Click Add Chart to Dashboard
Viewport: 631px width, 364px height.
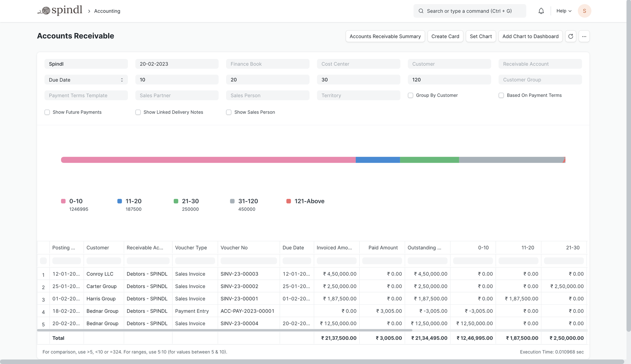(x=530, y=36)
